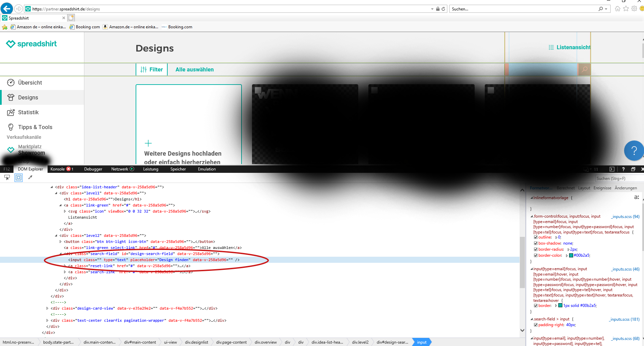Viewport: 644px width, 346px height.
Task: Click the Filter button
Action: coord(152,69)
